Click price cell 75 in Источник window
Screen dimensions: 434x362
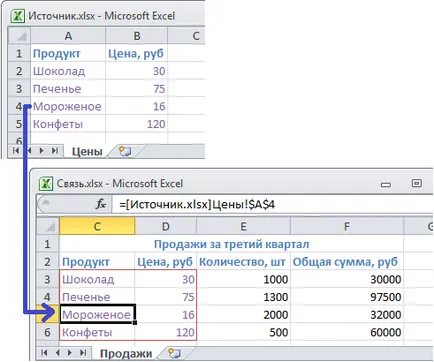(x=137, y=89)
